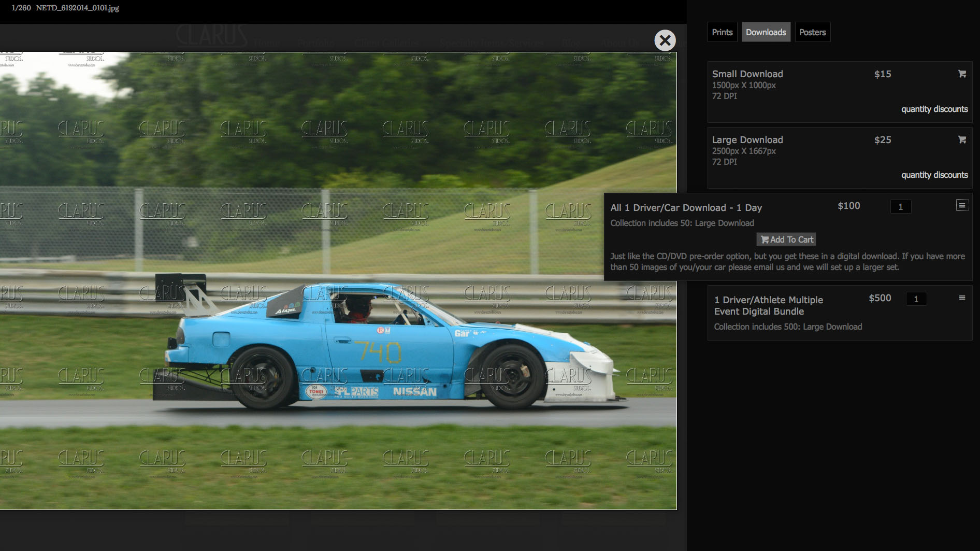980x551 pixels.
Task: Switch to the Prints tab
Action: point(722,32)
